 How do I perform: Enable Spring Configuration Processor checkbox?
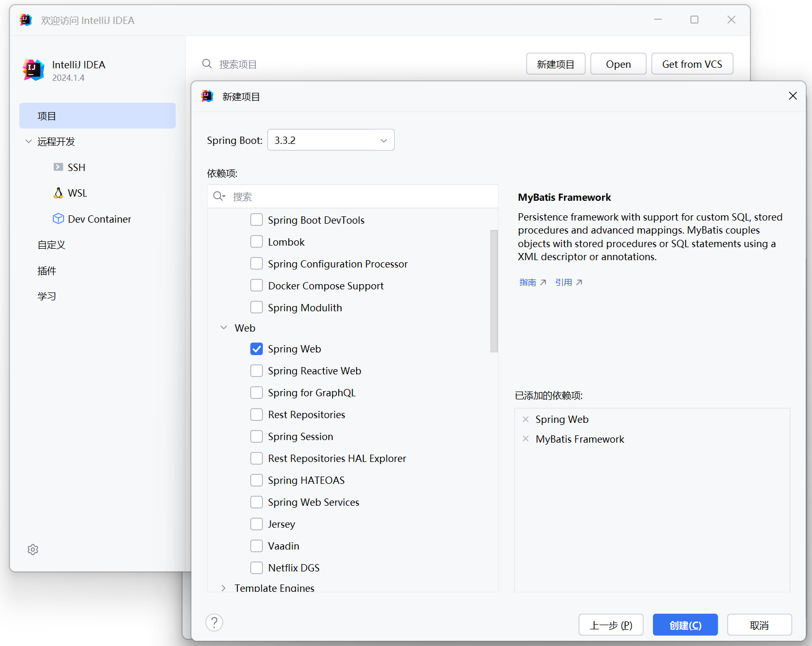(x=257, y=263)
